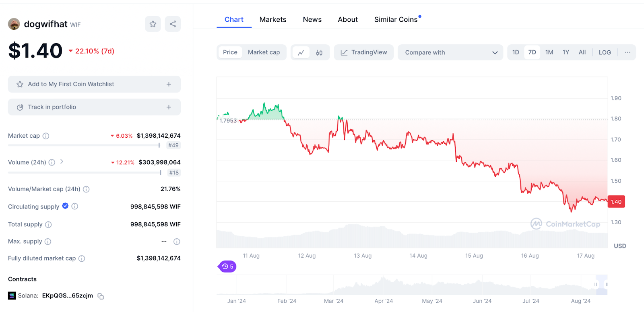
Task: Open Circulating supply info icon
Action: [x=75, y=207]
